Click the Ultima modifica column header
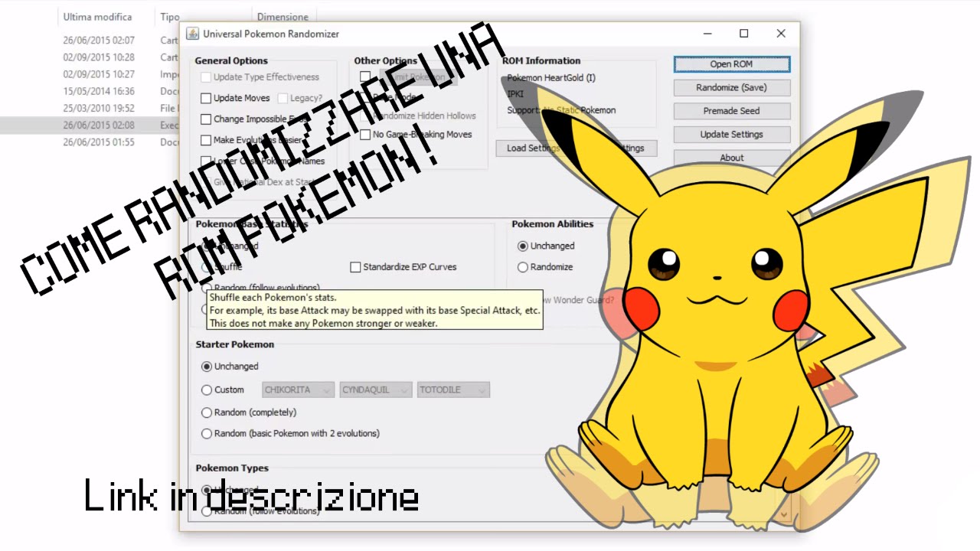 97,17
